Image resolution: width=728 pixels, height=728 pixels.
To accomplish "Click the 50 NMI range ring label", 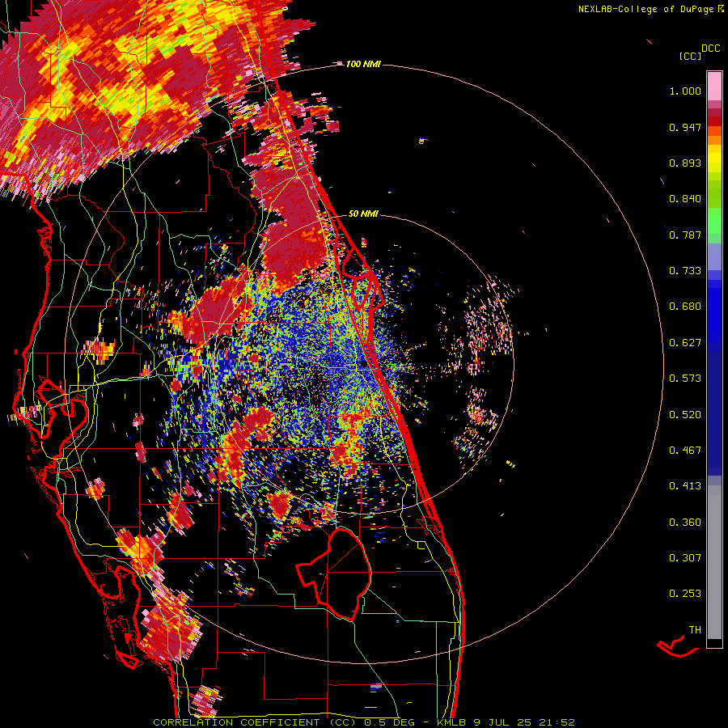I will [x=363, y=214].
